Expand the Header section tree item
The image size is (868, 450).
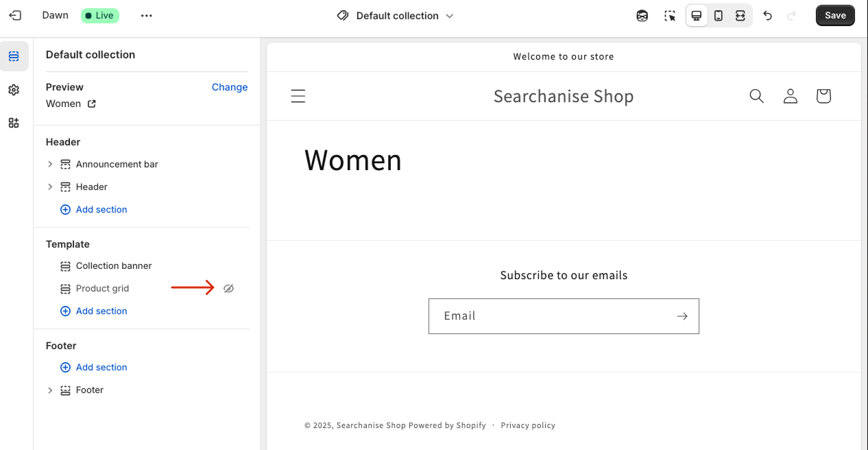pos(50,187)
